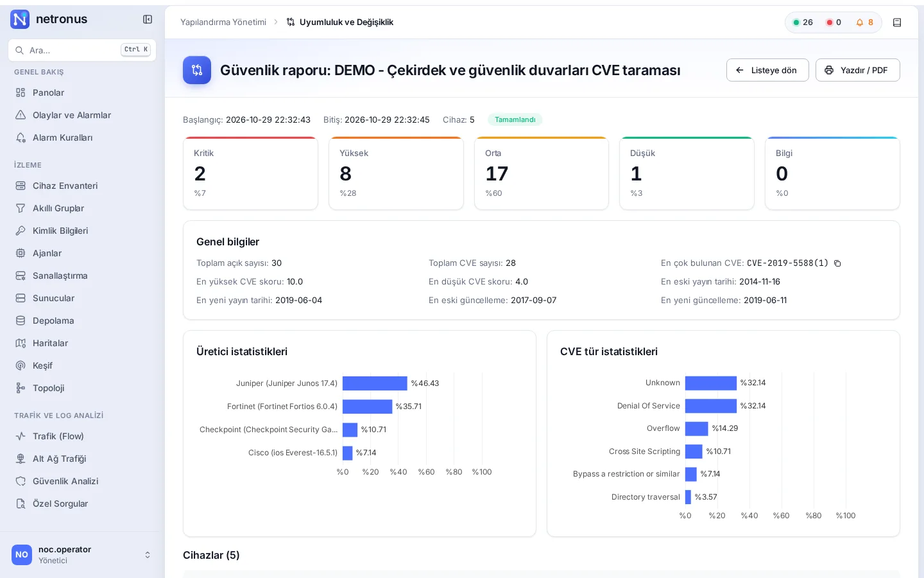Screen dimensions: 924x578
Task: Click Uyumluluk ve Değişiklik breadcrumb
Action: coord(339,22)
